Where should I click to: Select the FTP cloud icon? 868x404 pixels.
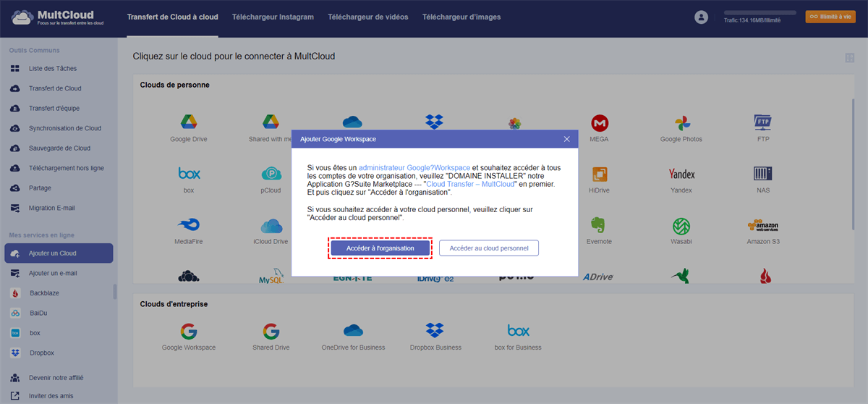(x=763, y=122)
